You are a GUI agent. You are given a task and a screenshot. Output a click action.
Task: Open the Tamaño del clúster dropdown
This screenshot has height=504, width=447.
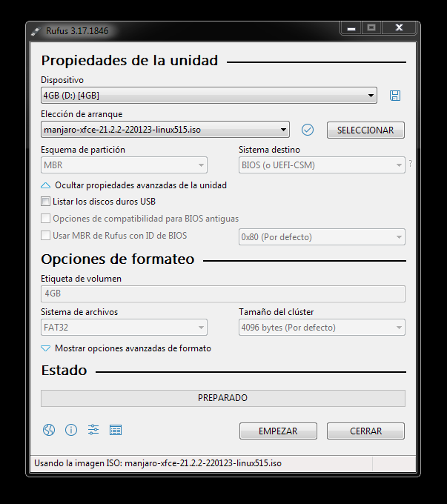pos(322,328)
